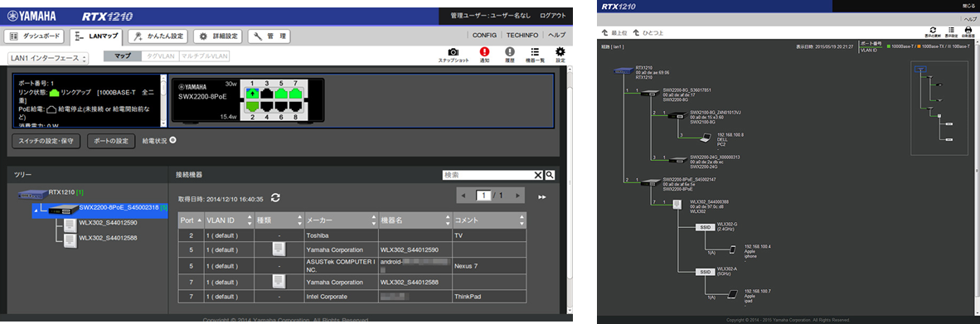Select port 2 on the switch image
The height and width of the screenshot is (324, 980).
(253, 107)
